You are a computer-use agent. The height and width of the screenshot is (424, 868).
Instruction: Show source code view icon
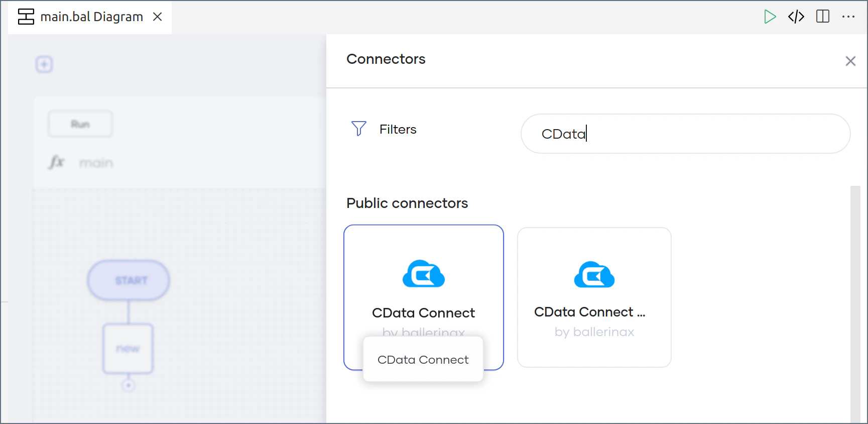click(x=796, y=17)
